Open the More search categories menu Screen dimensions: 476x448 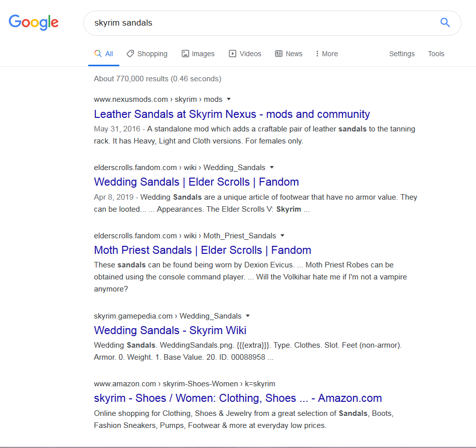327,54
